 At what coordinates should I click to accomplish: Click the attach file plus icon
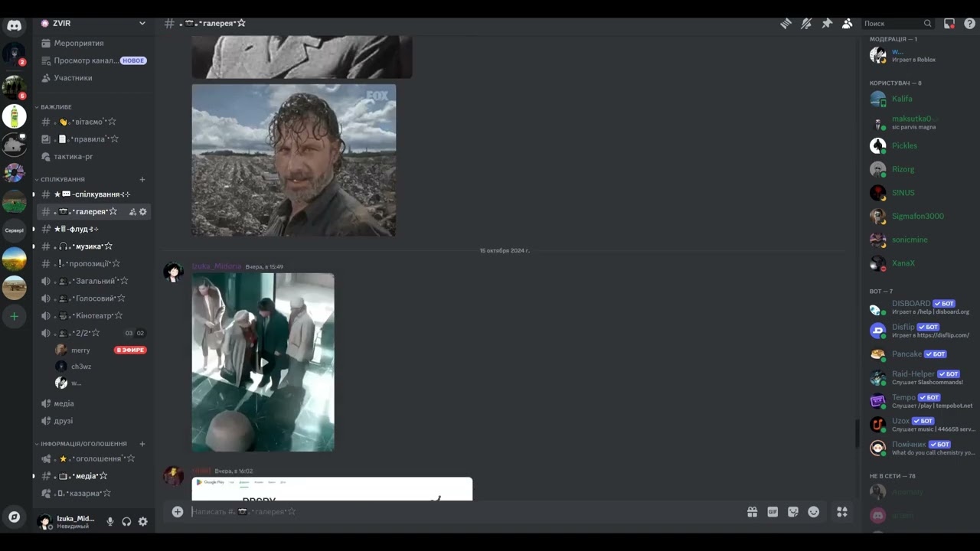tap(178, 512)
